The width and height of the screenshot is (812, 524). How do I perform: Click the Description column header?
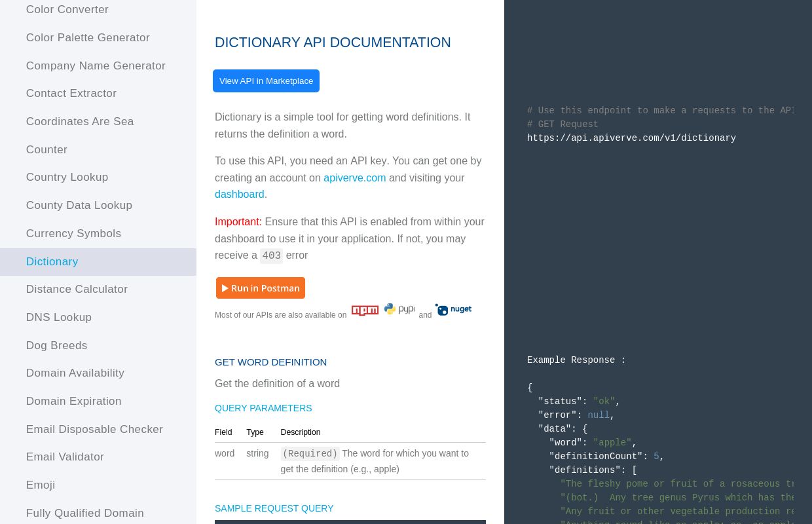tap(301, 432)
